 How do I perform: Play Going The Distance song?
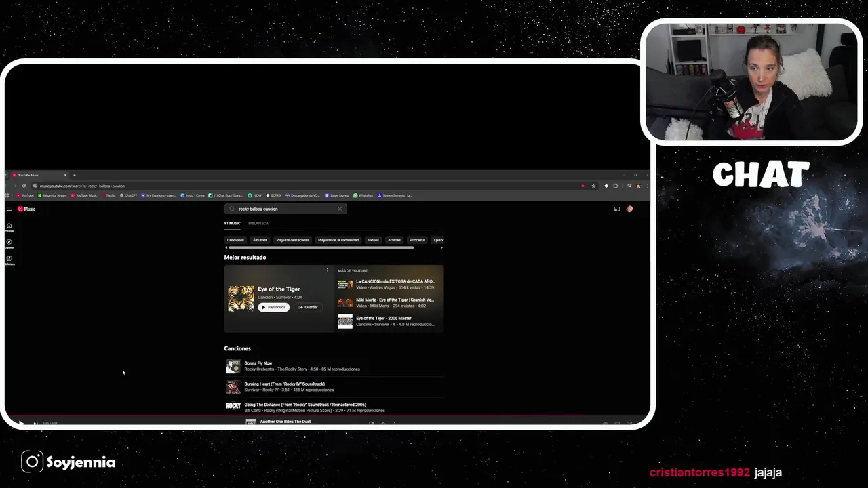click(x=305, y=405)
